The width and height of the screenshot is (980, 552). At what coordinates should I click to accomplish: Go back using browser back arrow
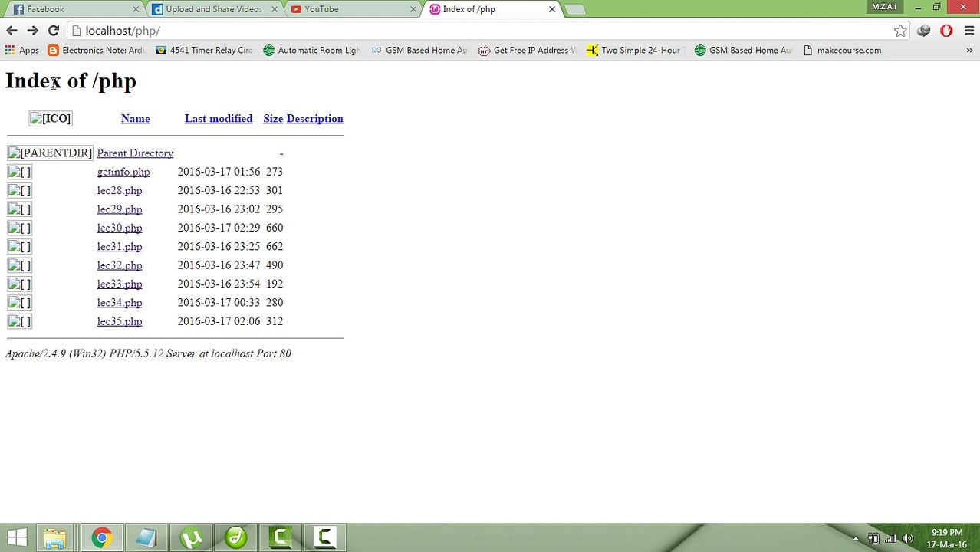pos(12,31)
